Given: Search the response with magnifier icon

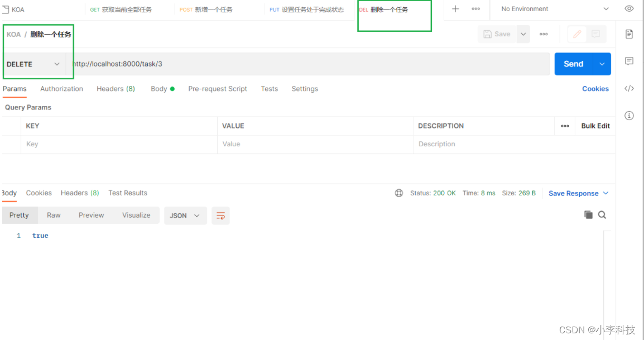Looking at the screenshot, I should (602, 215).
